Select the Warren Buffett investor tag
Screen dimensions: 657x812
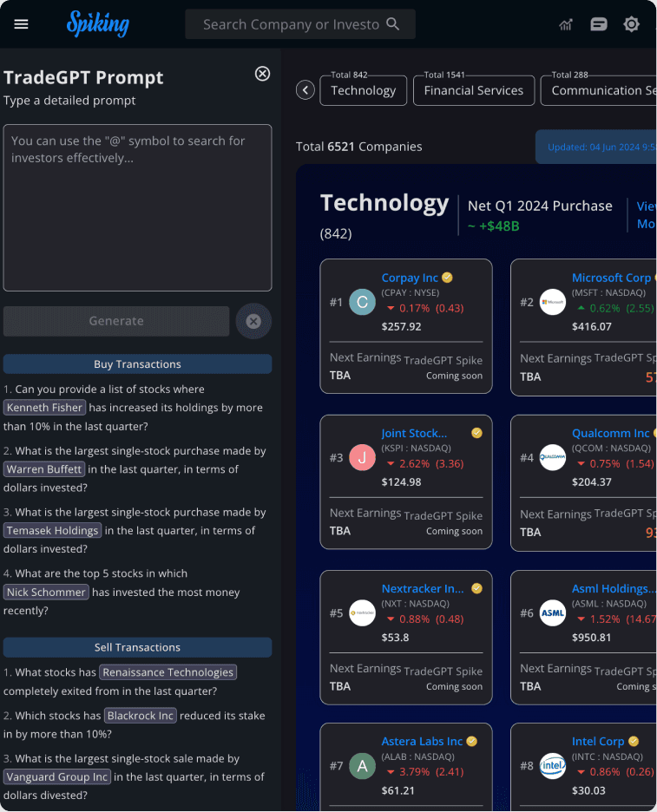[x=44, y=469]
